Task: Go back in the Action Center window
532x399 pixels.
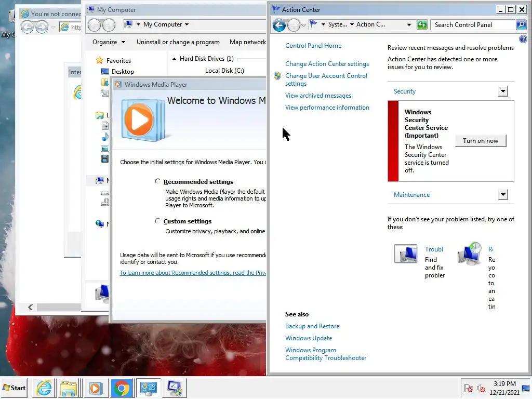Action: click(279, 25)
